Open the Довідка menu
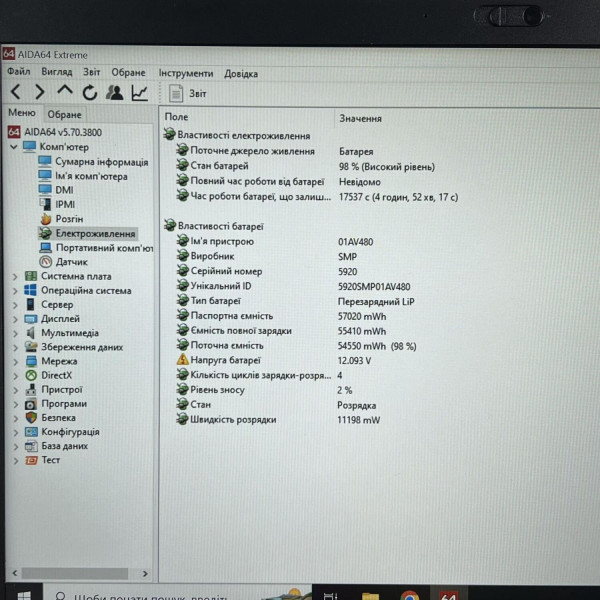Image resolution: width=600 pixels, height=600 pixels. click(x=241, y=73)
